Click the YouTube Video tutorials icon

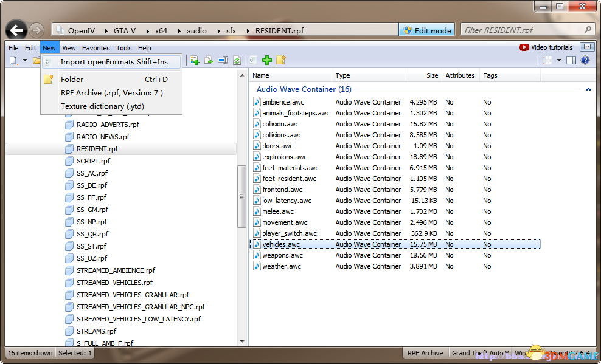524,47
